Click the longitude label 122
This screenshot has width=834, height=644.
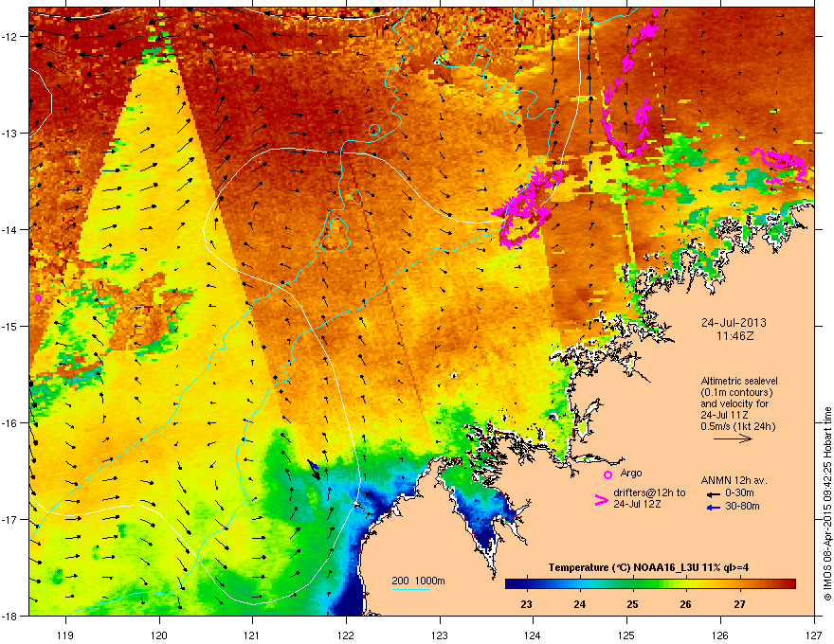coord(346,635)
